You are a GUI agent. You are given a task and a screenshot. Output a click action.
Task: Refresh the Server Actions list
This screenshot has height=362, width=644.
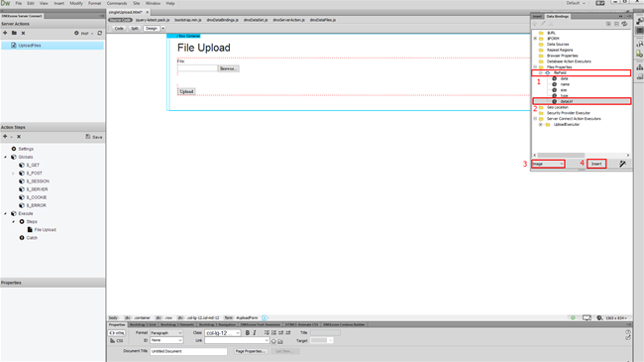click(x=99, y=33)
